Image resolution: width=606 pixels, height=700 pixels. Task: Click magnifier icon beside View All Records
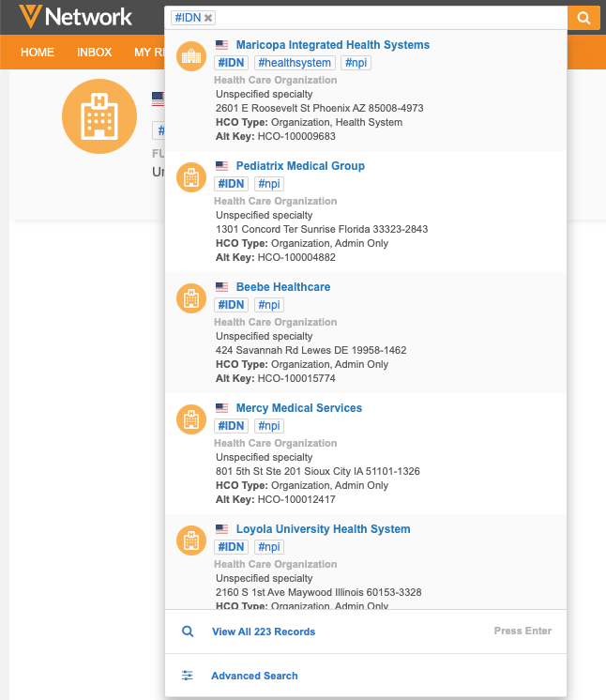188,632
